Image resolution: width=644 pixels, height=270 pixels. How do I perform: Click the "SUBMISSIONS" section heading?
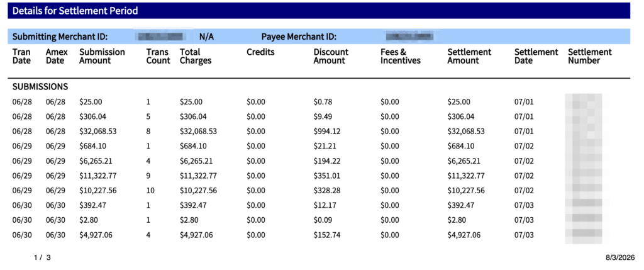pos(40,87)
